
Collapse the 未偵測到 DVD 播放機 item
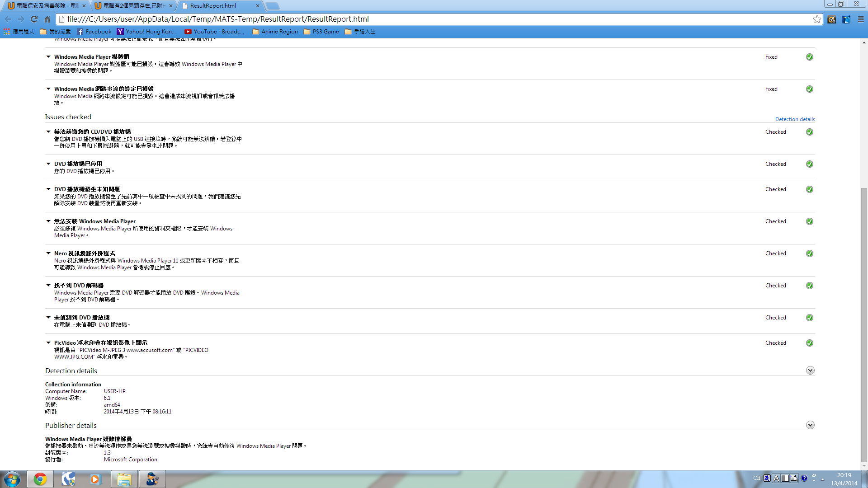point(48,318)
